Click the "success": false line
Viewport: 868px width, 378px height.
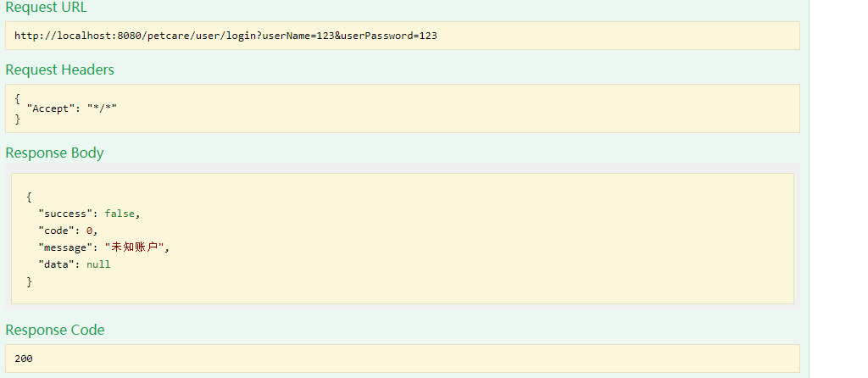(x=89, y=214)
